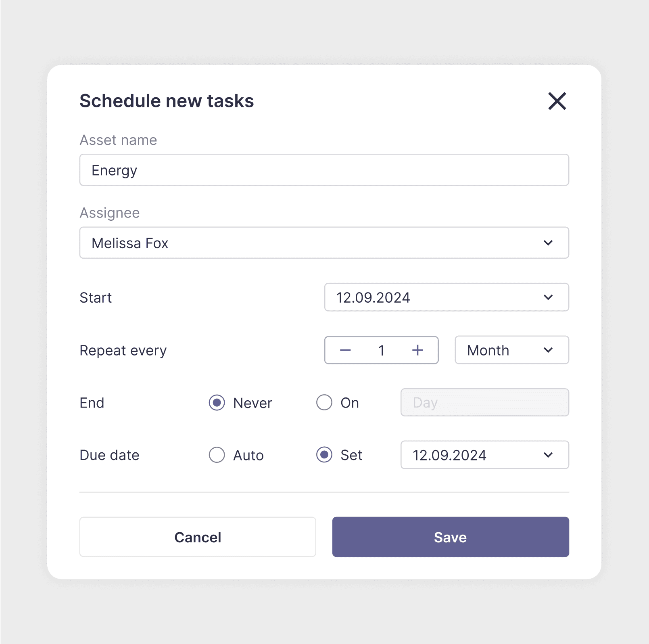
Task: Click the repeat count value 1
Action: [381, 350]
